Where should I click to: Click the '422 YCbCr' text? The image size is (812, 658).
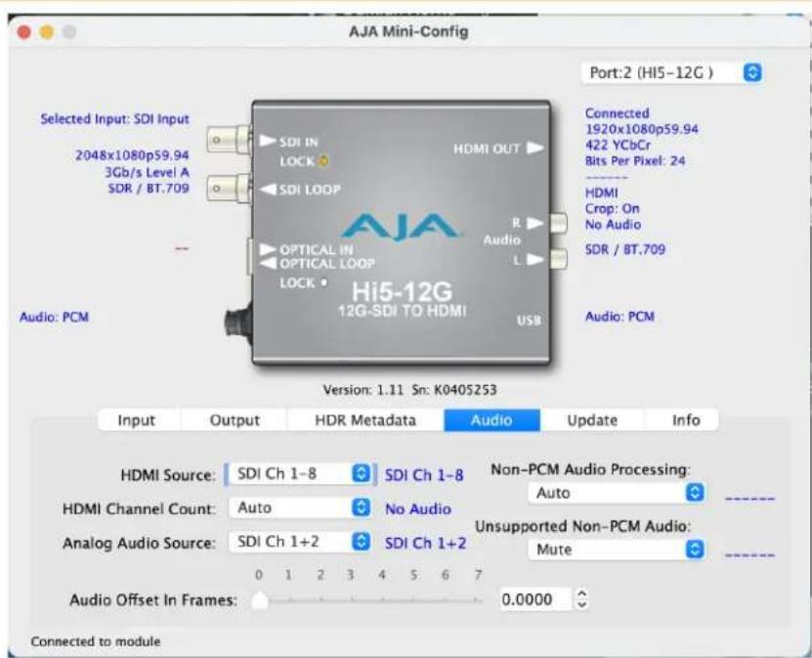coord(618,145)
